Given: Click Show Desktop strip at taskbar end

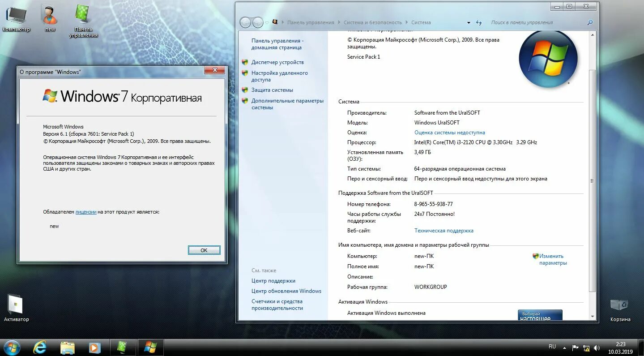Looking at the screenshot, I should click(x=641, y=347).
